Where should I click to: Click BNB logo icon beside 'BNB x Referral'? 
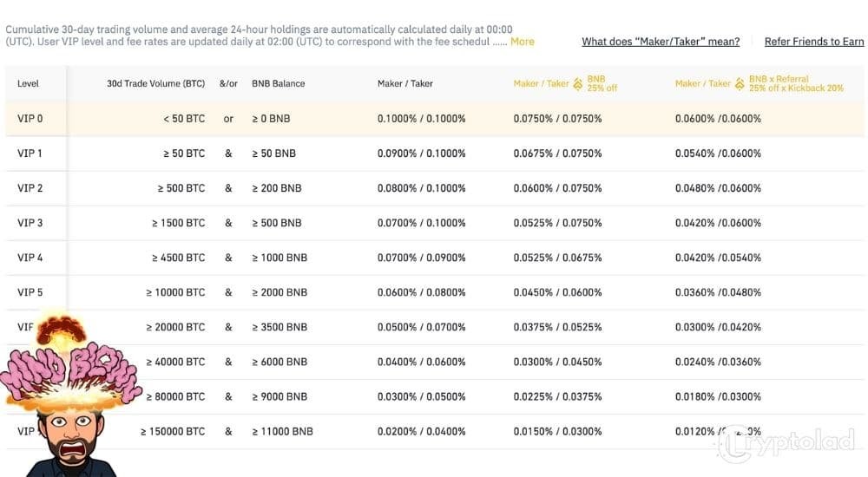pyautogui.click(x=739, y=83)
